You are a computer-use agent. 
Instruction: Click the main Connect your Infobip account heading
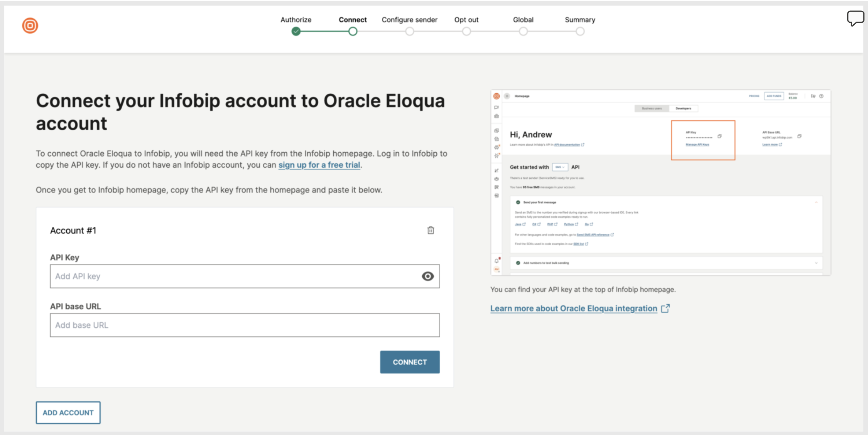coord(240,112)
